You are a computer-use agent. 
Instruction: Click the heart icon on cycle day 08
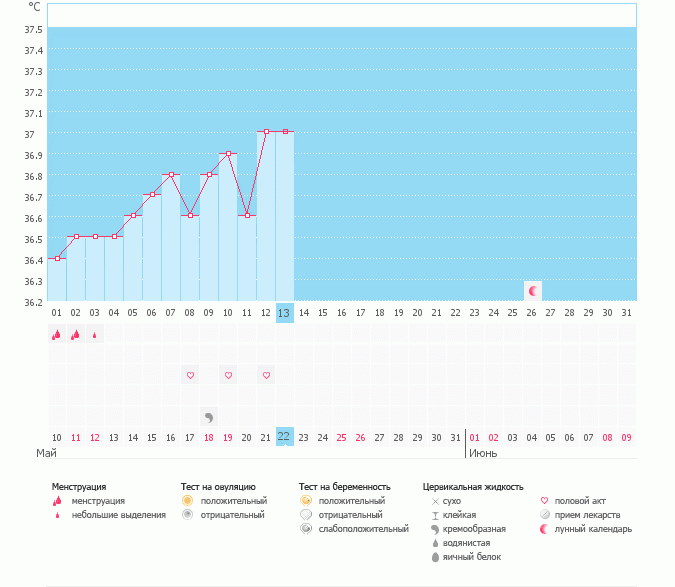click(190, 375)
